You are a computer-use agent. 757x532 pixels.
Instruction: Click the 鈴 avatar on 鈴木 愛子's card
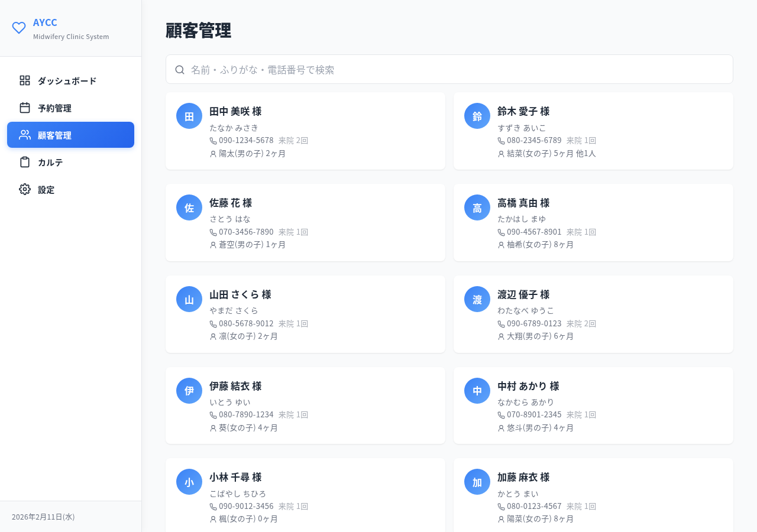click(477, 116)
